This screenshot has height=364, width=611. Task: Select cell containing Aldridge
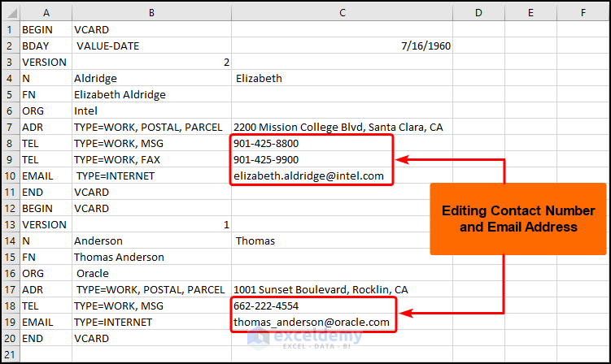pyautogui.click(x=151, y=78)
